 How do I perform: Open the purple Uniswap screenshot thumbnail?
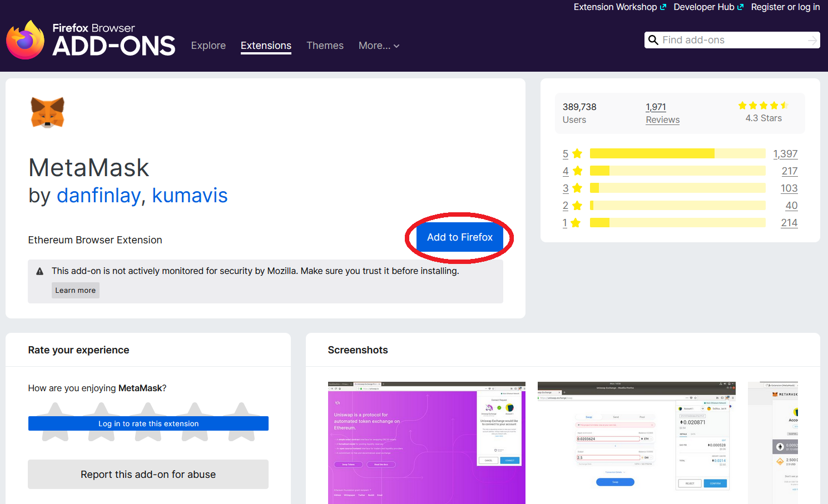click(x=427, y=443)
